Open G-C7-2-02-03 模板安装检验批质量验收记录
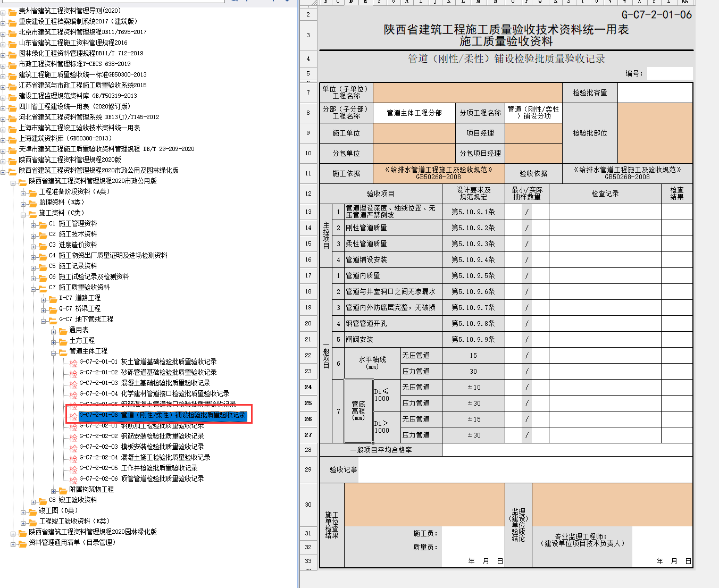Viewport: 719px width, 588px height. click(141, 447)
